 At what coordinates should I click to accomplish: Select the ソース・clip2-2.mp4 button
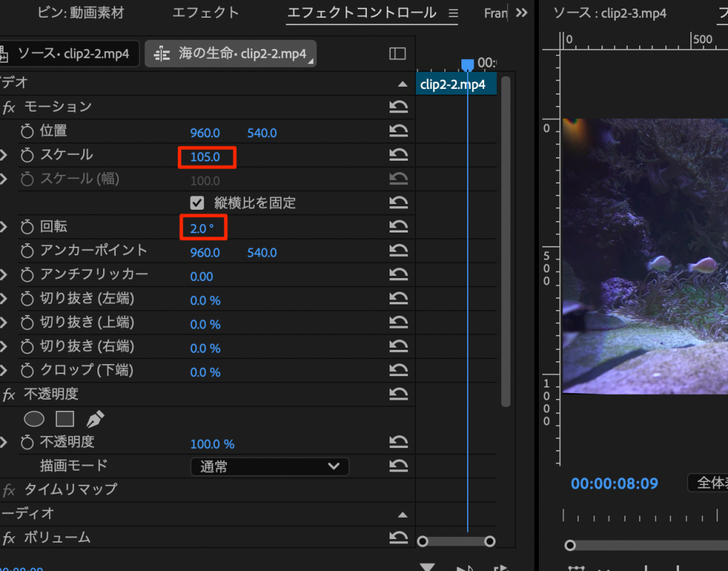coord(68,54)
